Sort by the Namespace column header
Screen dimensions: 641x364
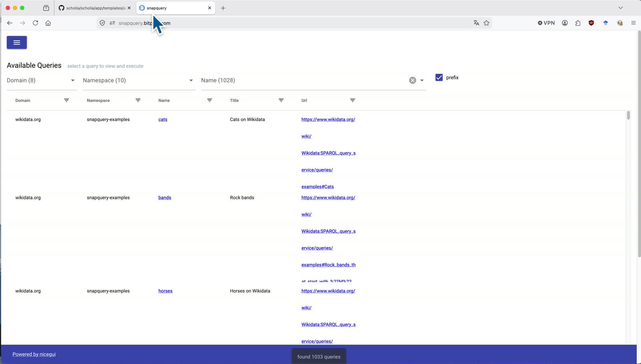[x=98, y=101]
